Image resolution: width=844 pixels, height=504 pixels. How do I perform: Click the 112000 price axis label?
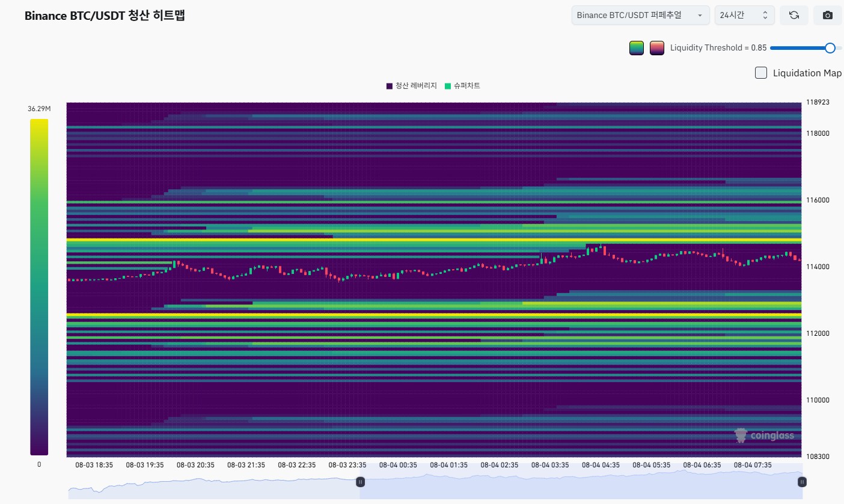pyautogui.click(x=818, y=333)
